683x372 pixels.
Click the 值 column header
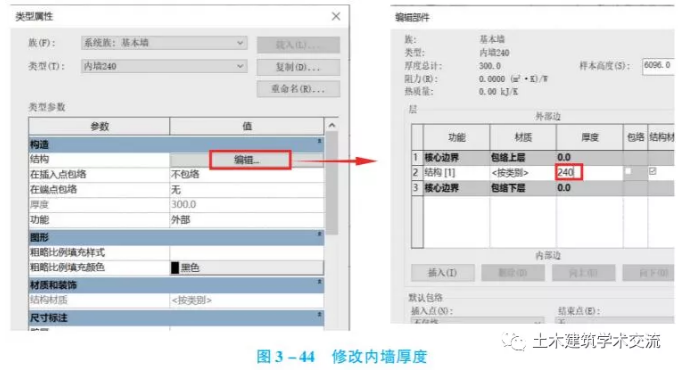[247, 126]
